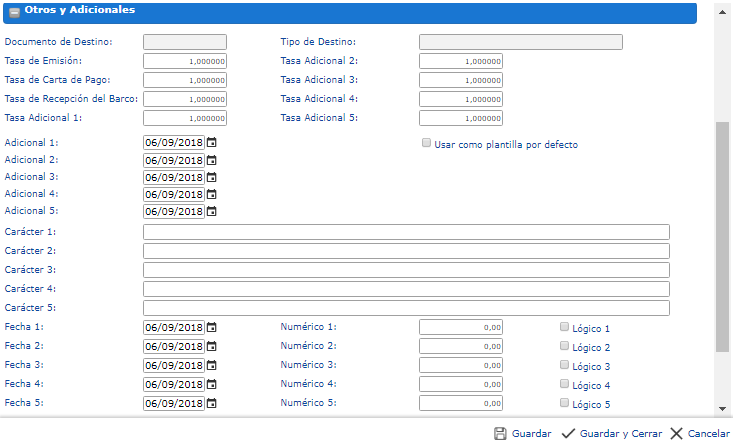Focus the Documento de Destino field

[x=185, y=42]
